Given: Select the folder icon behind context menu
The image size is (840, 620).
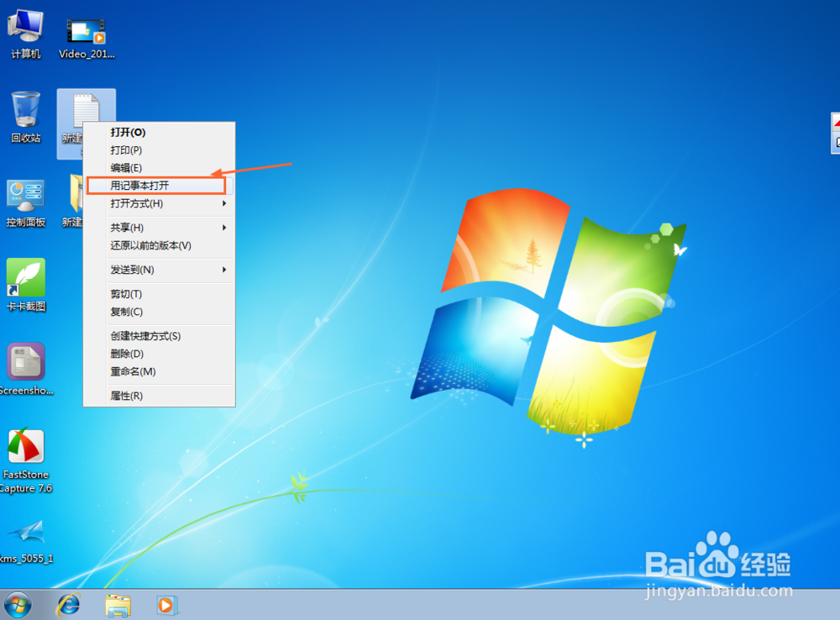Looking at the screenshot, I should click(x=76, y=201).
